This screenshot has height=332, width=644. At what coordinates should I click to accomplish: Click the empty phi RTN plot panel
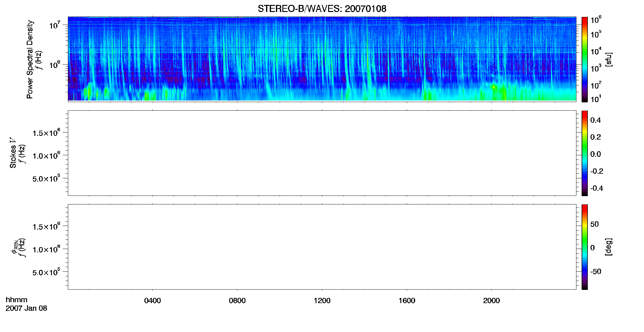pyautogui.click(x=322, y=247)
